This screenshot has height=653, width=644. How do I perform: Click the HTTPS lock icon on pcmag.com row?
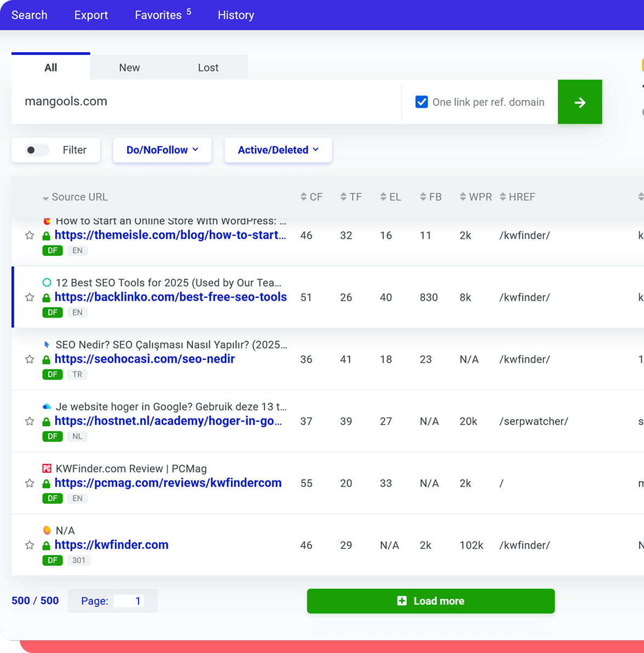pyautogui.click(x=48, y=483)
